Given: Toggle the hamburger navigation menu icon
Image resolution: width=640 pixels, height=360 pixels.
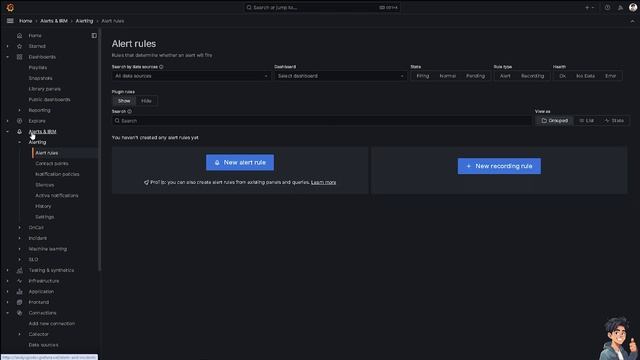Looking at the screenshot, I should click(x=10, y=21).
